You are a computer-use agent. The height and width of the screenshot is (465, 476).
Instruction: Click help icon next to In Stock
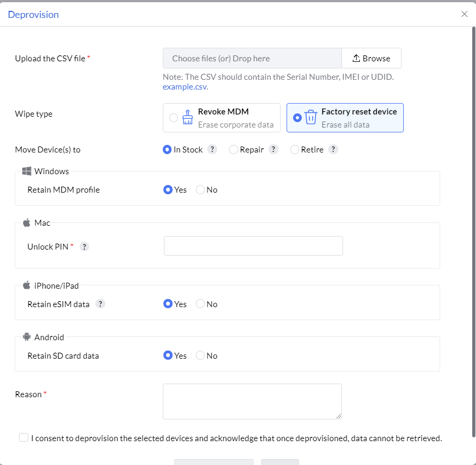coord(213,150)
